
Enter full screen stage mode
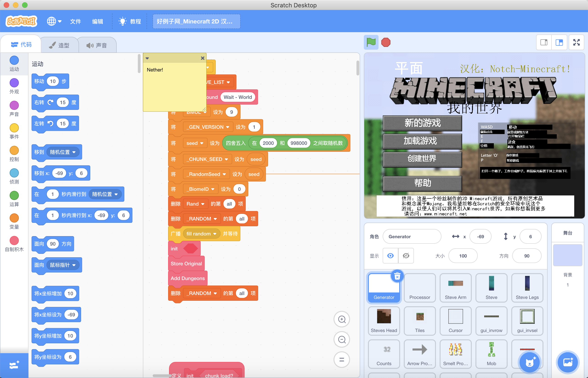pyautogui.click(x=577, y=43)
